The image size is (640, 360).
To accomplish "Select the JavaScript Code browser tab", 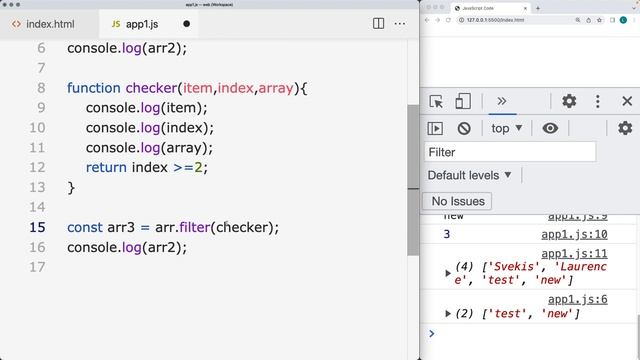I will [491, 8].
